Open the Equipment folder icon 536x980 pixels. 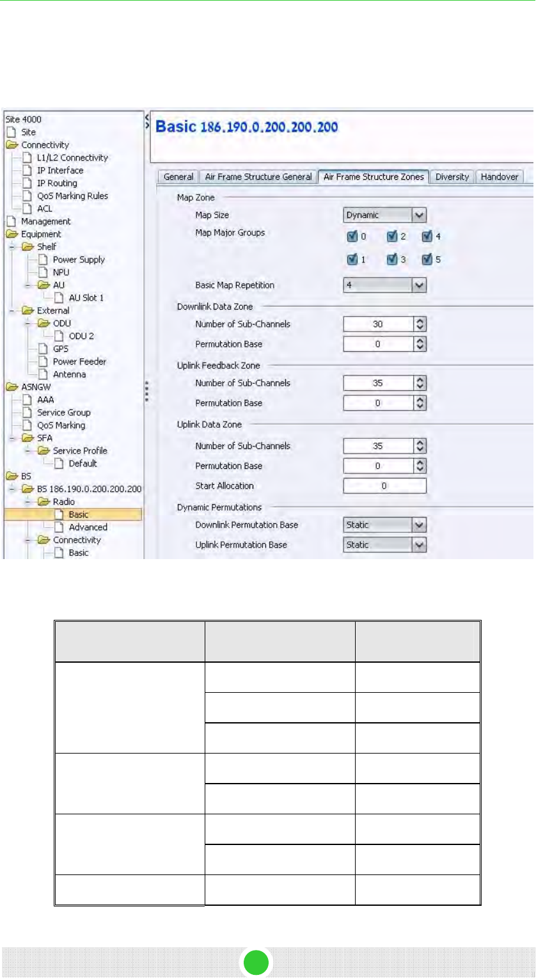click(12, 234)
